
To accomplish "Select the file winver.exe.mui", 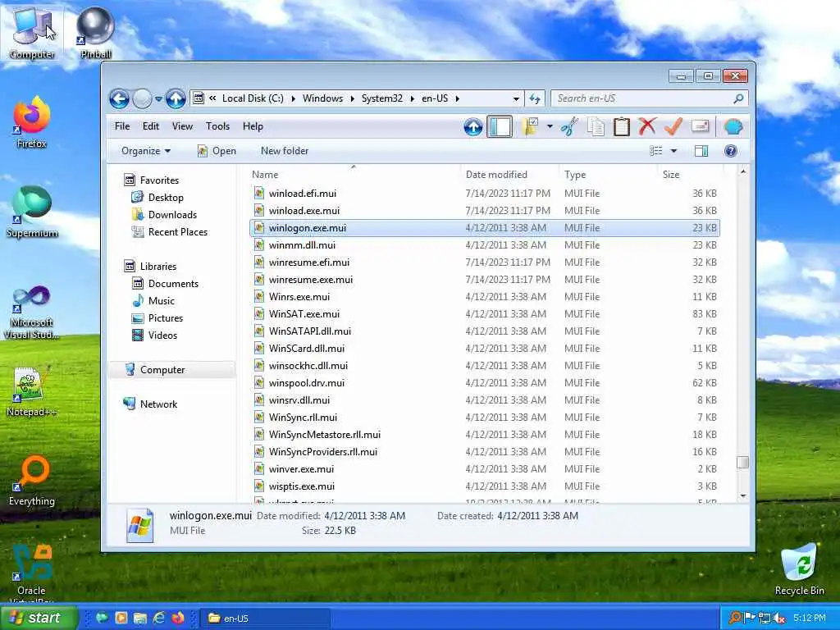I will click(x=486, y=469).
